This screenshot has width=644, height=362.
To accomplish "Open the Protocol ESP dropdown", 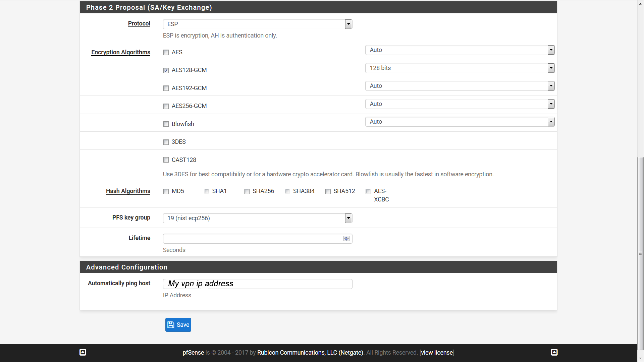I will coord(258,24).
